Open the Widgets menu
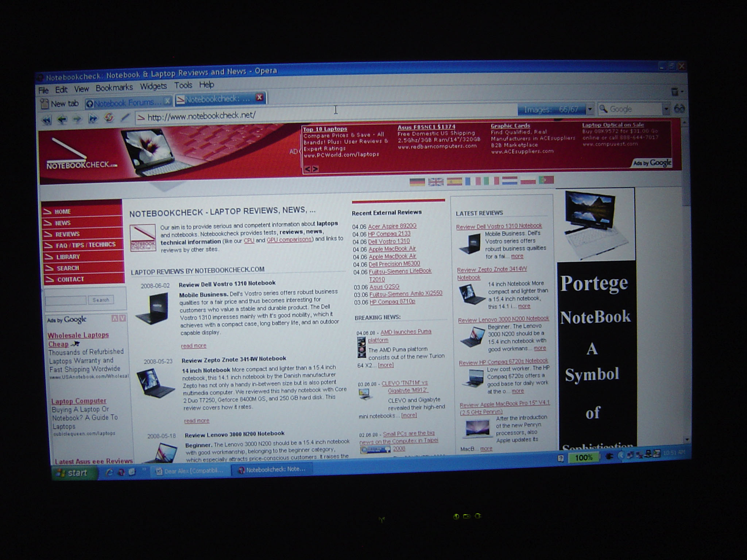The image size is (747, 560). coord(153,86)
